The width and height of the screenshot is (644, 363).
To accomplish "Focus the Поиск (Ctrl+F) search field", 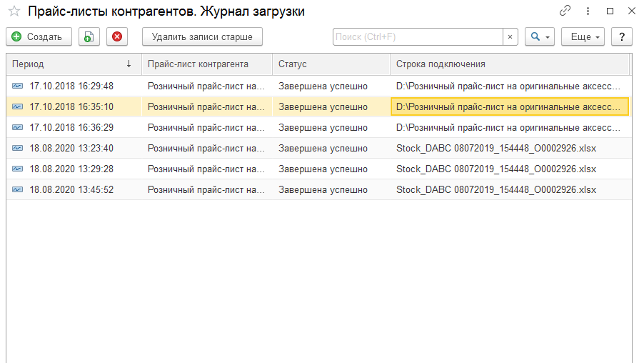I will [418, 36].
